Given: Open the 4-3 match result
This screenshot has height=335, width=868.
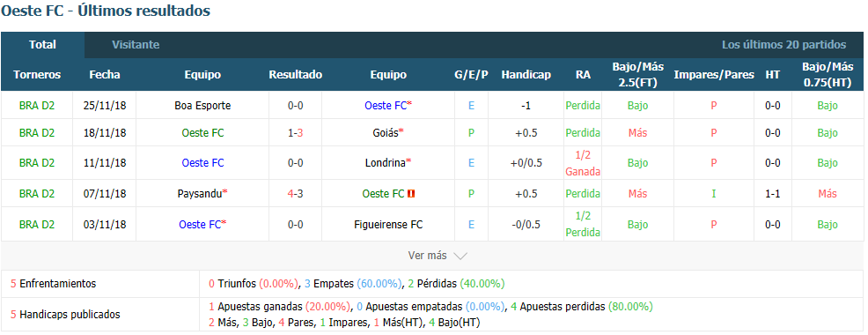Looking at the screenshot, I should click(x=295, y=194).
